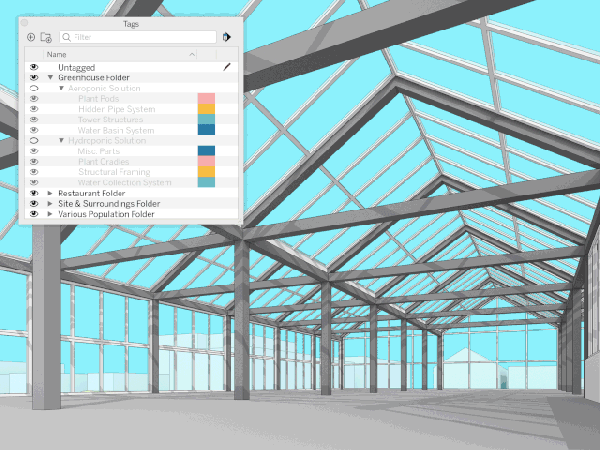Image resolution: width=600 pixels, height=450 pixels.
Task: Hide the Restaurant Folder tags
Action: point(33,193)
